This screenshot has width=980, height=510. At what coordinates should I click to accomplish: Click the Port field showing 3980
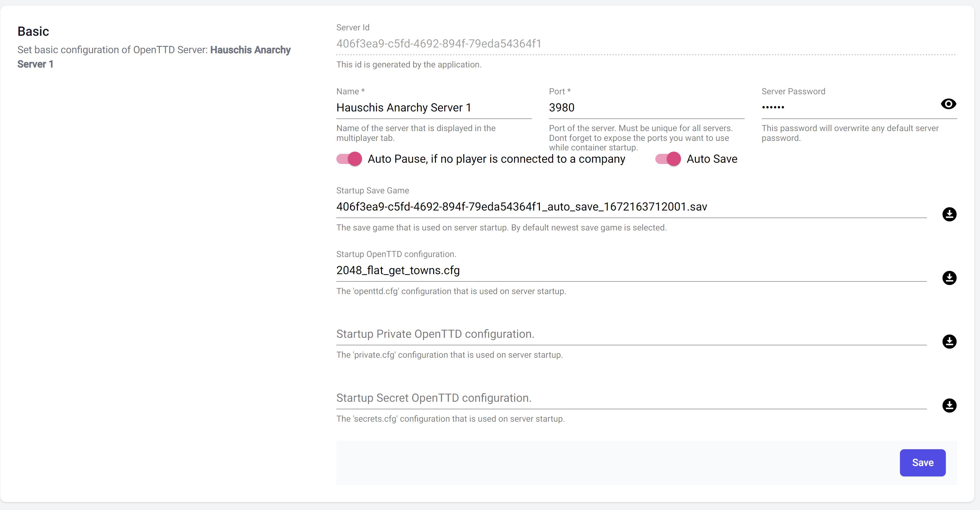[x=646, y=108]
